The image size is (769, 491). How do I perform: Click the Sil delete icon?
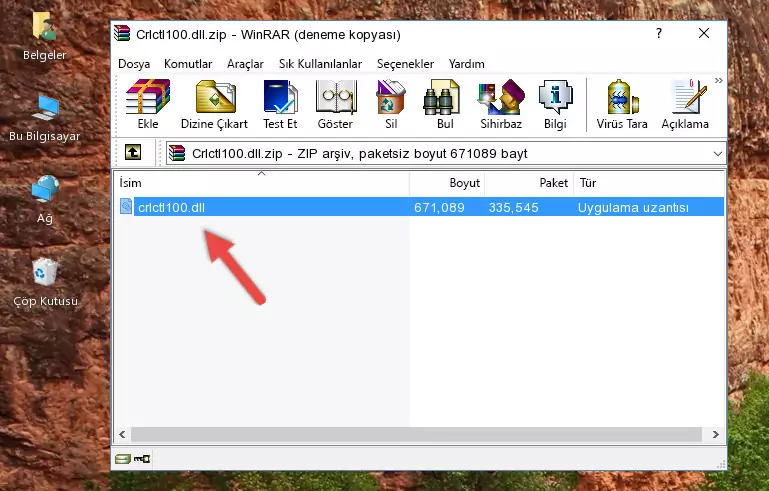tap(390, 97)
